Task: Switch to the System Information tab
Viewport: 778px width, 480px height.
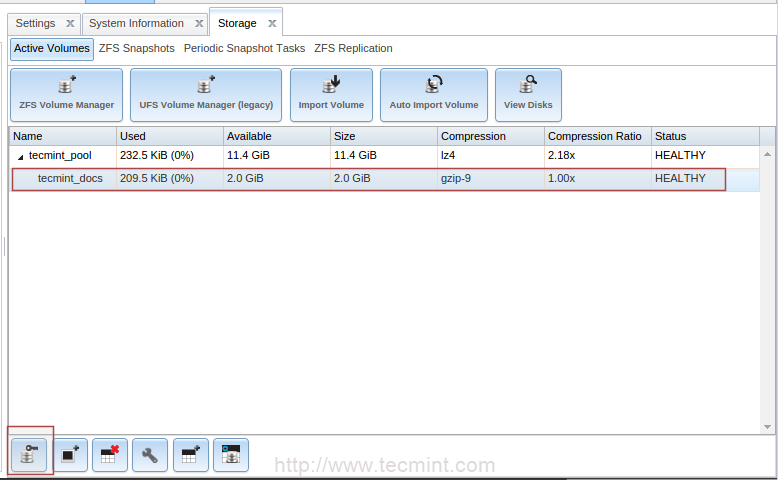Action: [136, 23]
